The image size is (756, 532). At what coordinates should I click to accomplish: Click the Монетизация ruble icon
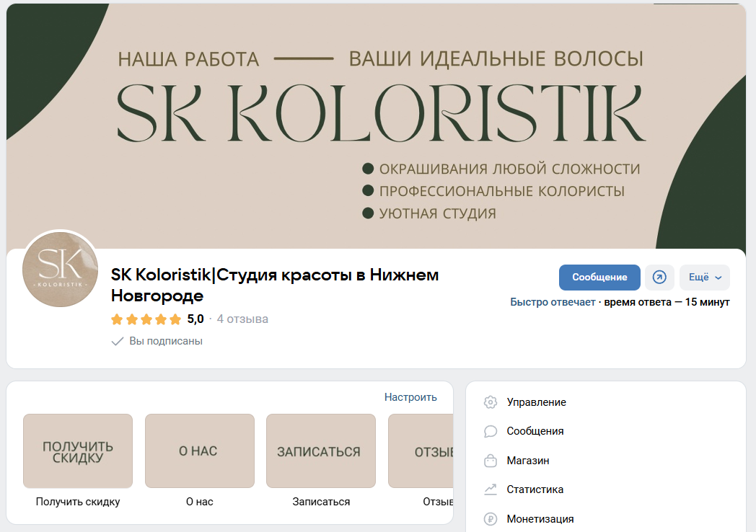point(491,519)
